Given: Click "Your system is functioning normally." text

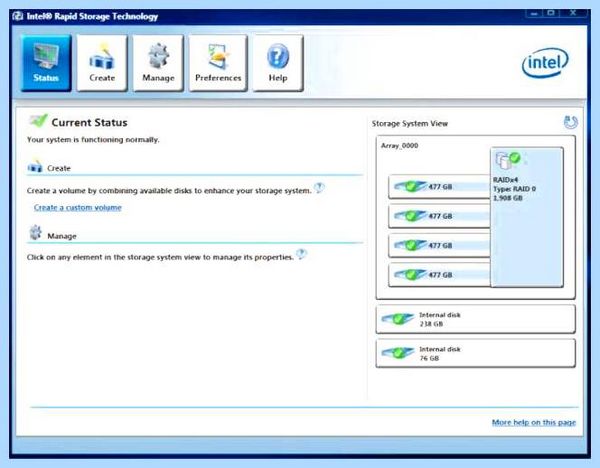Looking at the screenshot, I should (93, 140).
